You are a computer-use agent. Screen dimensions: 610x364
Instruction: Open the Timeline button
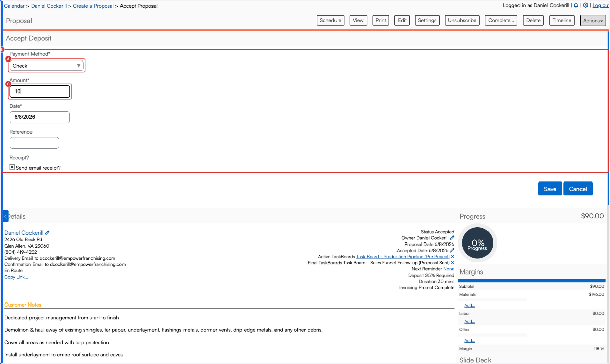(x=562, y=20)
